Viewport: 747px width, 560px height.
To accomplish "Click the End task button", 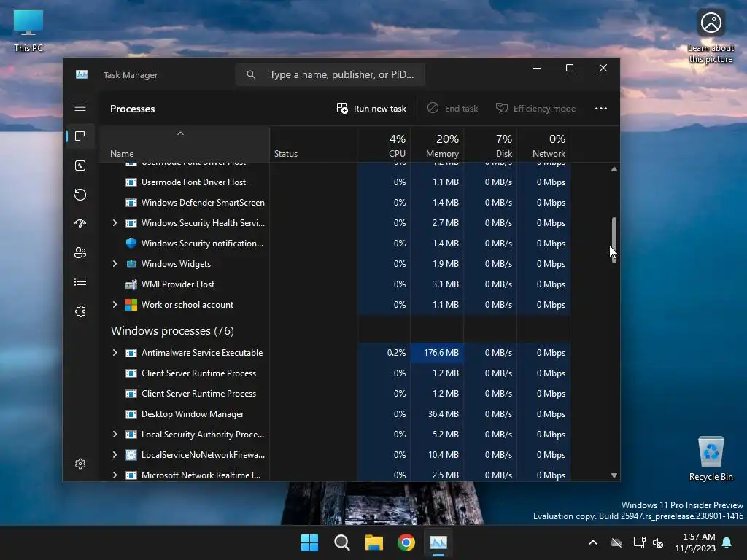I will (x=452, y=109).
